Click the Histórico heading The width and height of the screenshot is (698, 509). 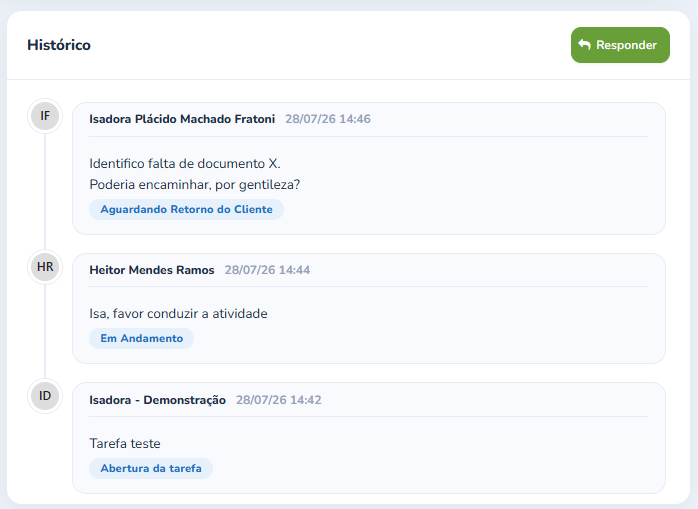pyautogui.click(x=59, y=45)
